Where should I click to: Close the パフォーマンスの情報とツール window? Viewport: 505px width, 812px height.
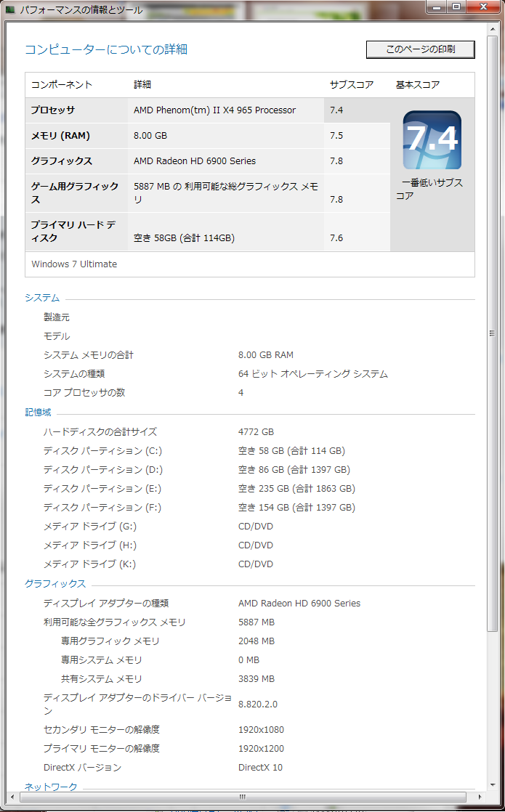coord(482,7)
